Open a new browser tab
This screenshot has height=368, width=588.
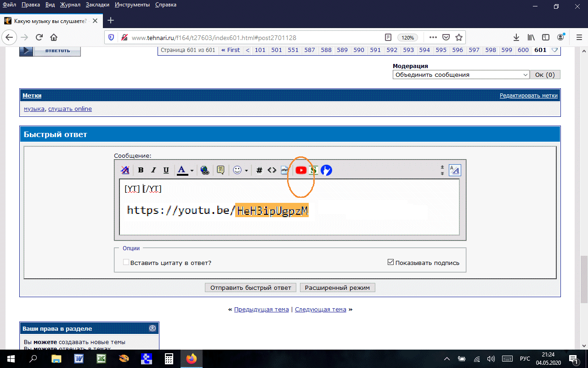pyautogui.click(x=110, y=21)
